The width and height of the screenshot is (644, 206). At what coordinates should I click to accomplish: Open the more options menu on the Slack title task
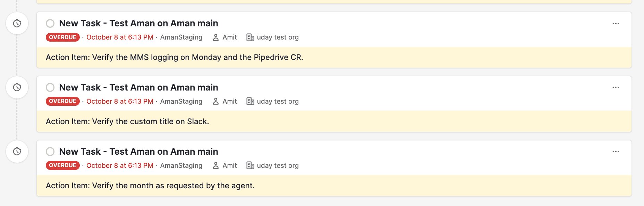[x=616, y=87]
